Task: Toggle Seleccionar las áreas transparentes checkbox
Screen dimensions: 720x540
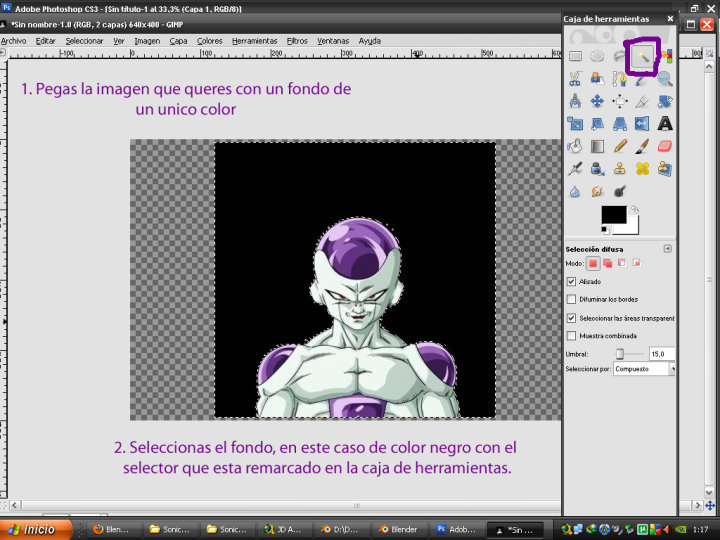Action: (571, 318)
